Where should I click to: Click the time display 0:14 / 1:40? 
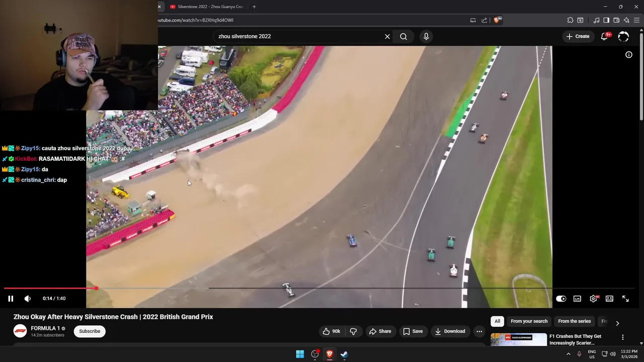tap(54, 299)
